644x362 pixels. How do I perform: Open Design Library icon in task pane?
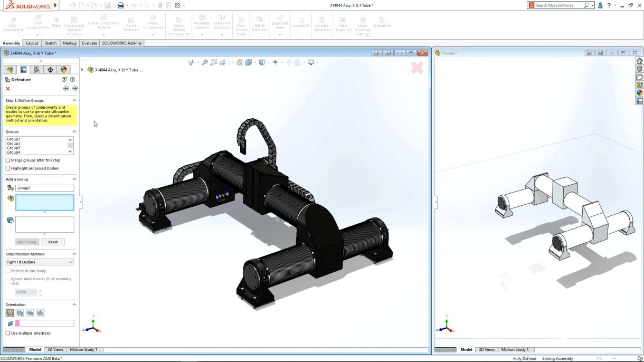coord(639,69)
